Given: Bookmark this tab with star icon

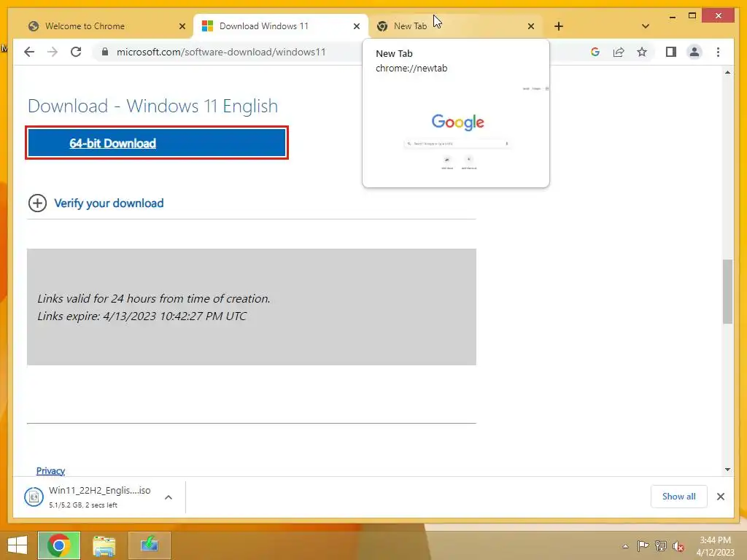Looking at the screenshot, I should 642,52.
